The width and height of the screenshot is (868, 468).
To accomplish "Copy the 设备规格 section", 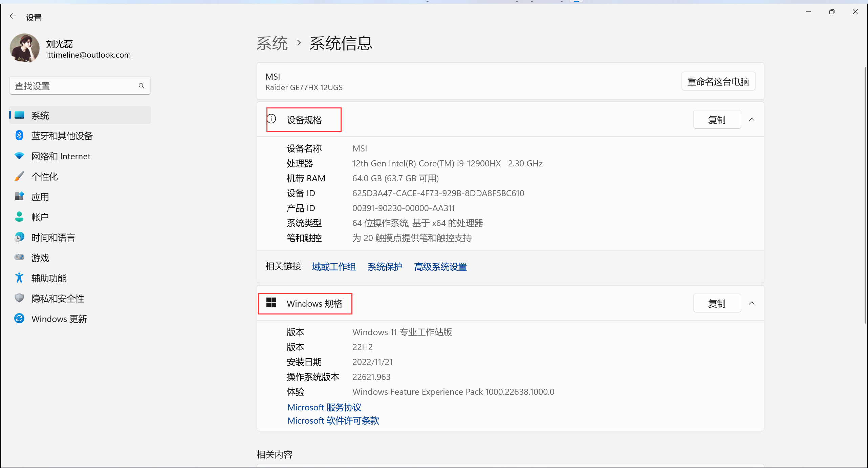I will (717, 120).
